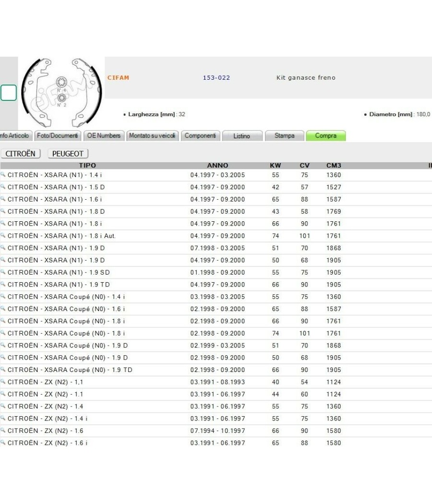Open the brake shoe kit product thumbnail

point(61,93)
